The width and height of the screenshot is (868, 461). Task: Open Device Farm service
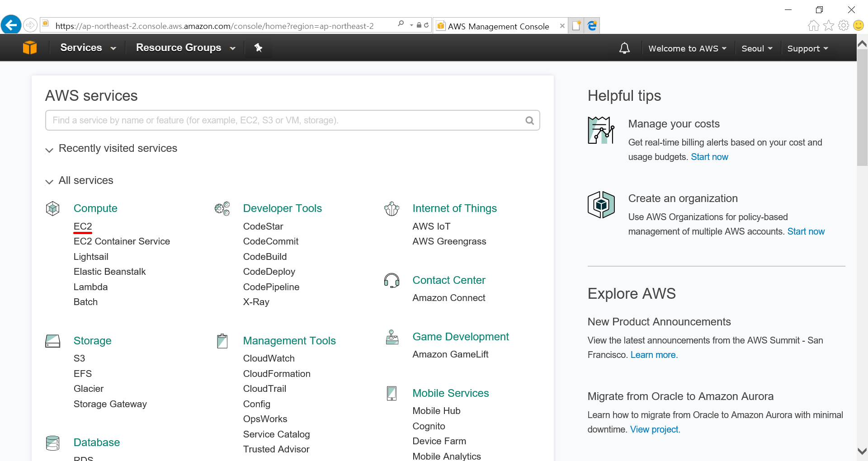click(x=439, y=441)
